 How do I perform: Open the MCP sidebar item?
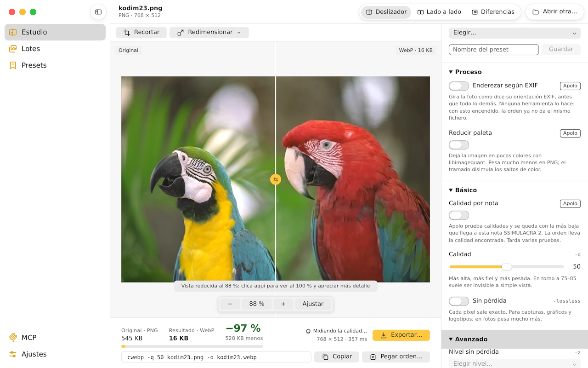point(55,338)
